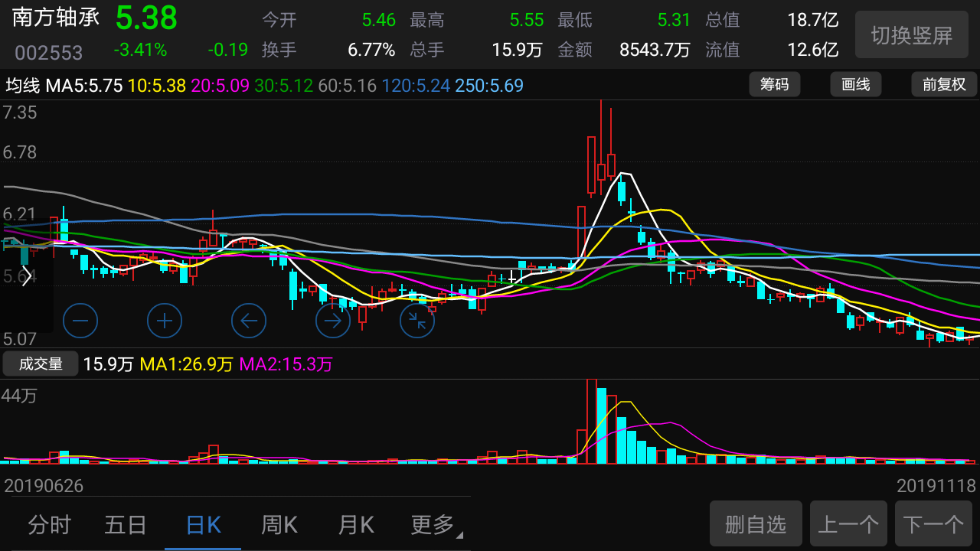Click the 44万 volume axis label
Image resolution: width=980 pixels, height=551 pixels.
tap(20, 396)
